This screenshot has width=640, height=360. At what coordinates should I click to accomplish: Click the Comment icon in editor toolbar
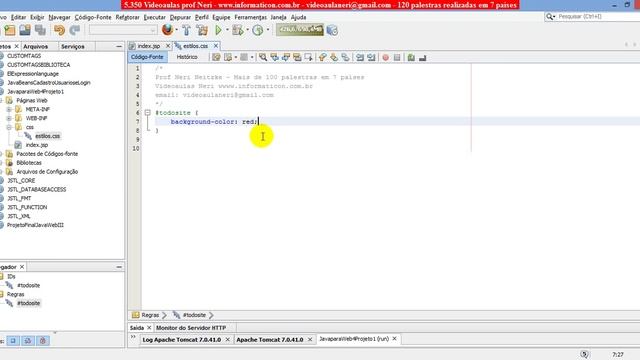(x=411, y=58)
